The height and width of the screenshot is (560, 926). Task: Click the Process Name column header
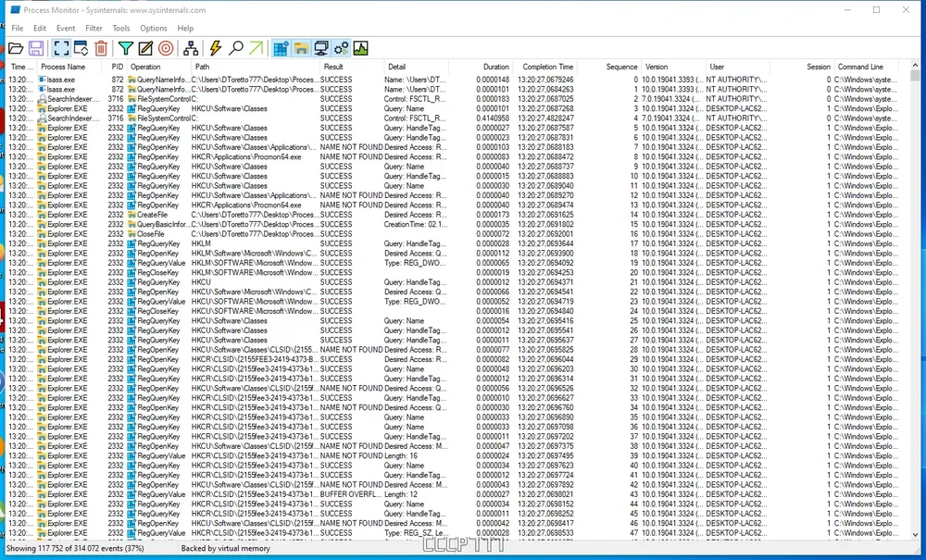[63, 67]
